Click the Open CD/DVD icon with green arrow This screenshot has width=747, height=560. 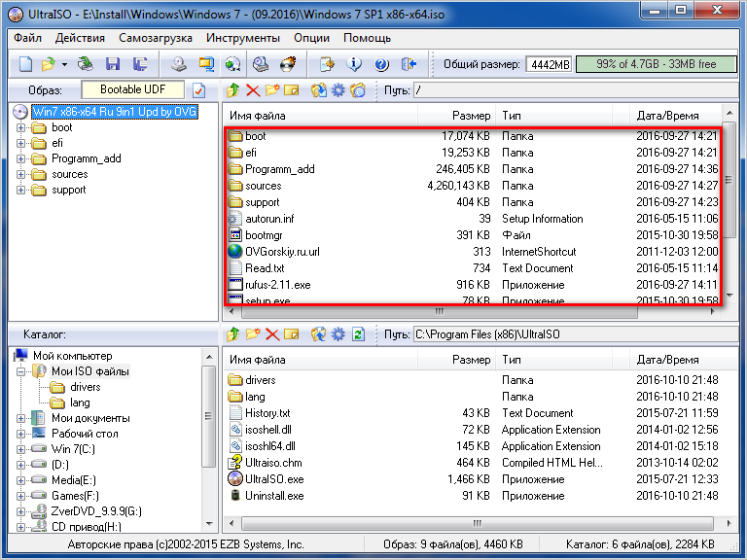(86, 64)
